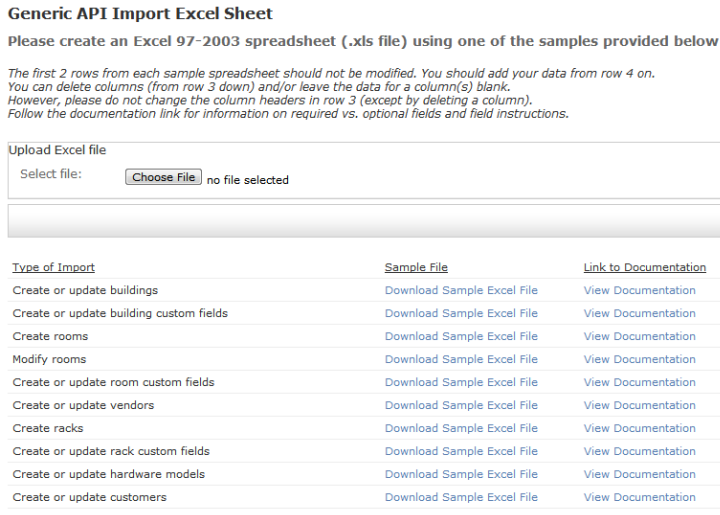View documentation for Create racks
Image resolution: width=720 pixels, height=515 pixels.
coord(639,428)
